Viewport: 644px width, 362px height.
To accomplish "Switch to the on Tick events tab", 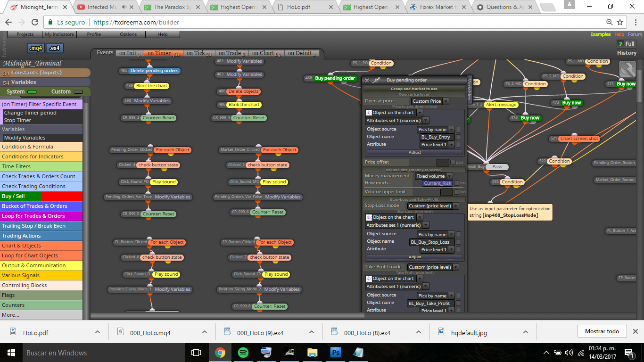I will 198,53.
